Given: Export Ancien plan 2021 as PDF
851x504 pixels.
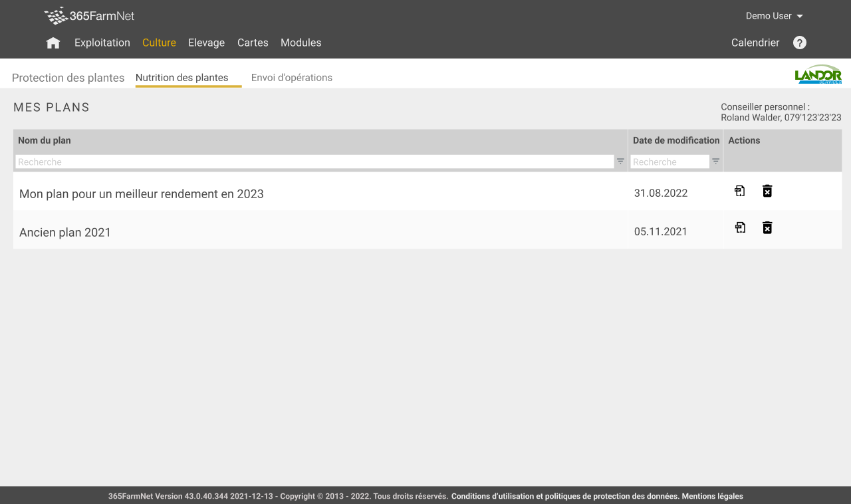Looking at the screenshot, I should pos(739,228).
